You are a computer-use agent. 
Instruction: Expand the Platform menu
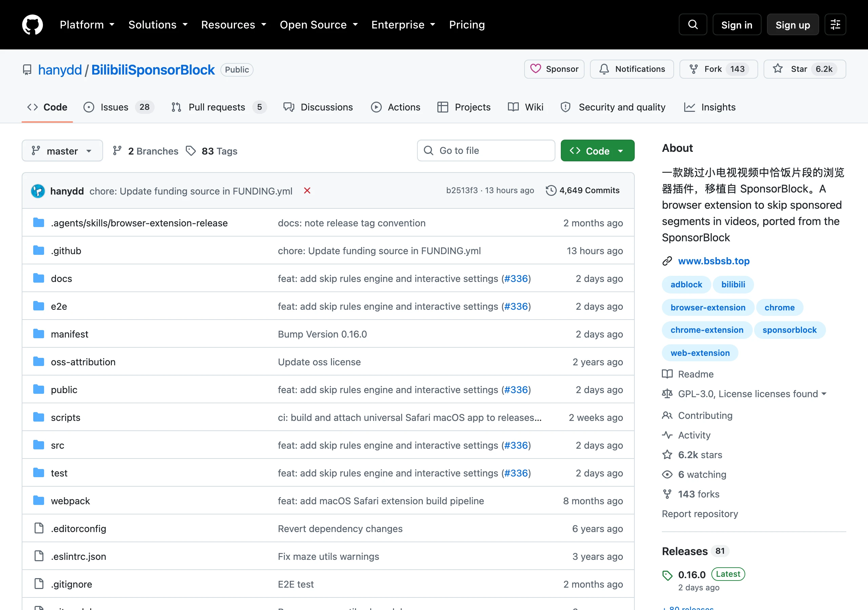point(87,24)
